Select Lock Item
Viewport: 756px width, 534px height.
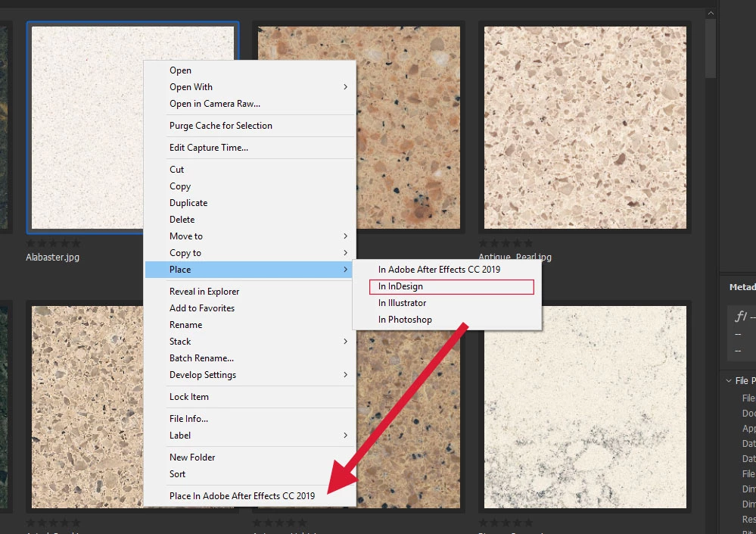250,396
